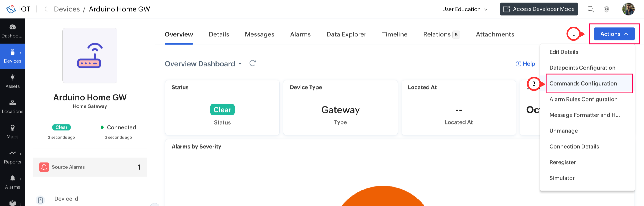Refresh the Overview Dashboard
This screenshot has width=644, height=206.
[x=253, y=63]
